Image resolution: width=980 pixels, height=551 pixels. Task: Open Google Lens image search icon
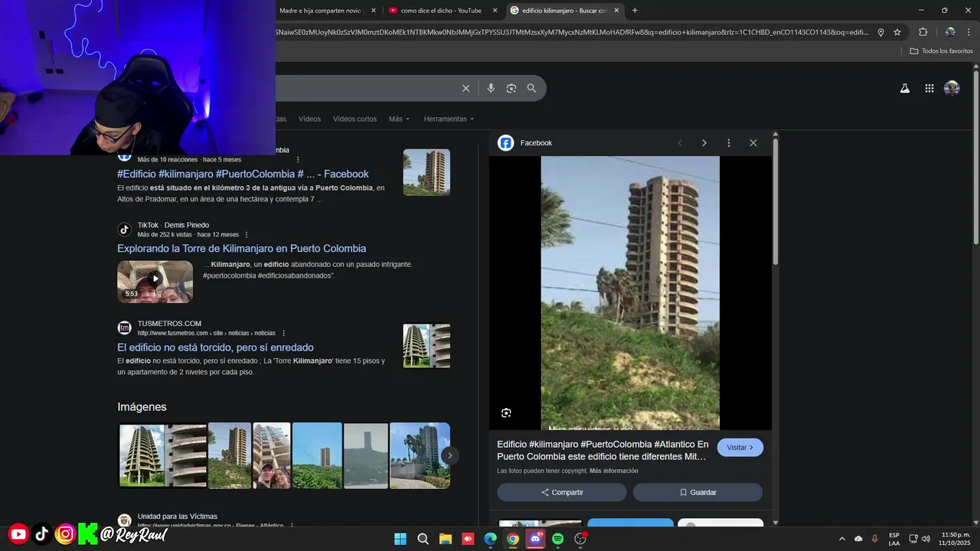511,88
